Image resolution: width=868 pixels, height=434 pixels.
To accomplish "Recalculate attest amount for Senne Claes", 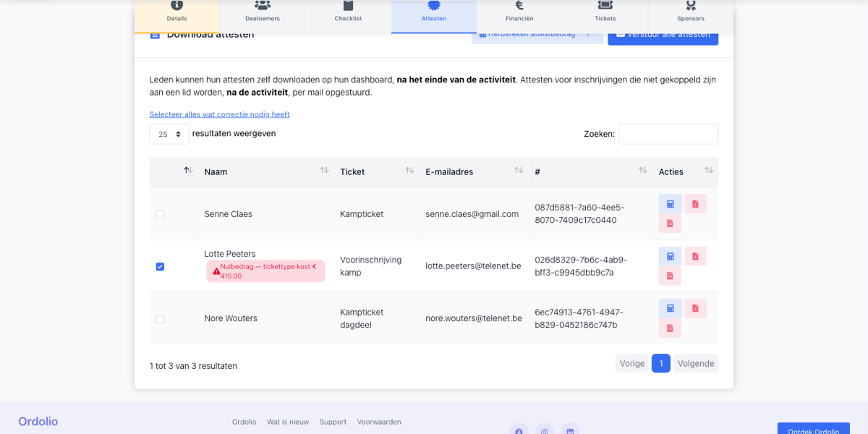I will [x=670, y=204].
